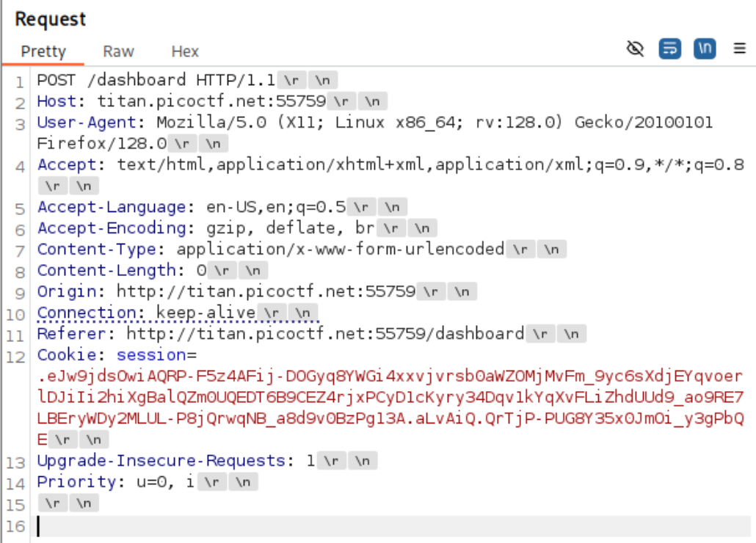This screenshot has height=543, width=756.
Task: Click the Accept header on line 4
Action: pos(67,165)
